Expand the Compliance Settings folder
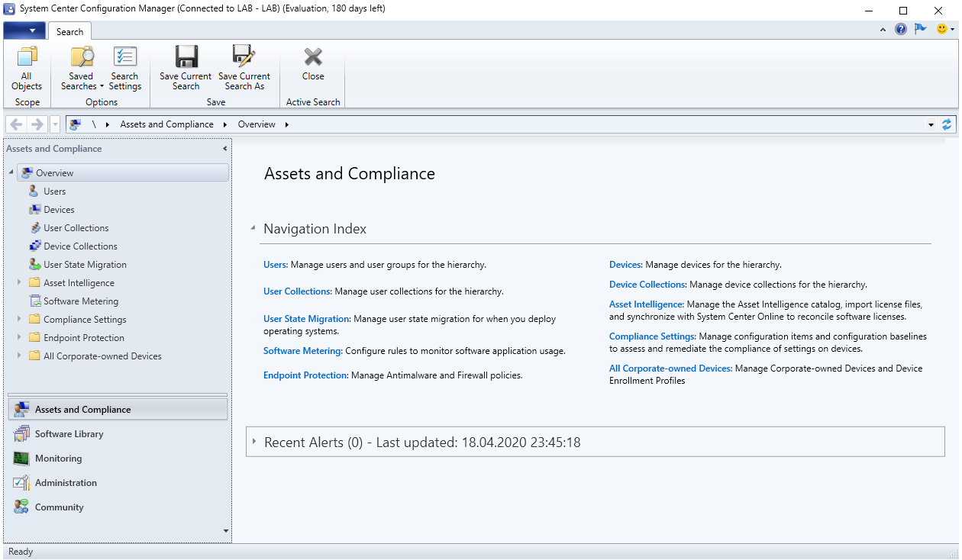Viewport: 962px width, 560px height. pos(21,320)
